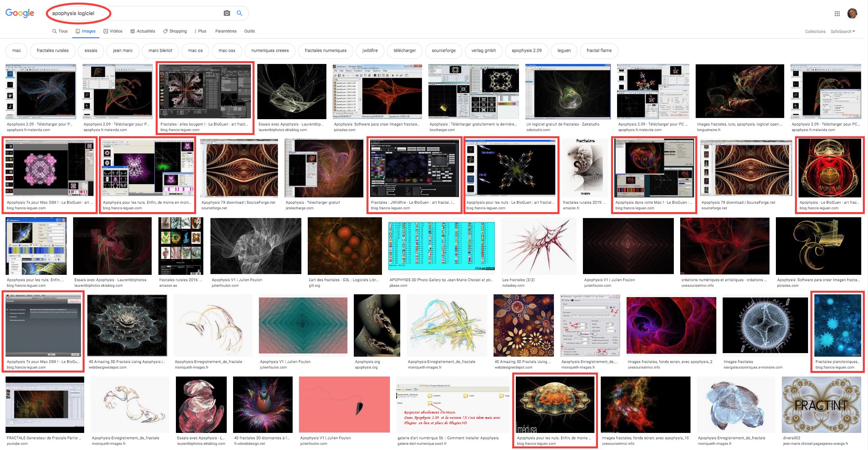Select the Tous results tab

[x=60, y=31]
